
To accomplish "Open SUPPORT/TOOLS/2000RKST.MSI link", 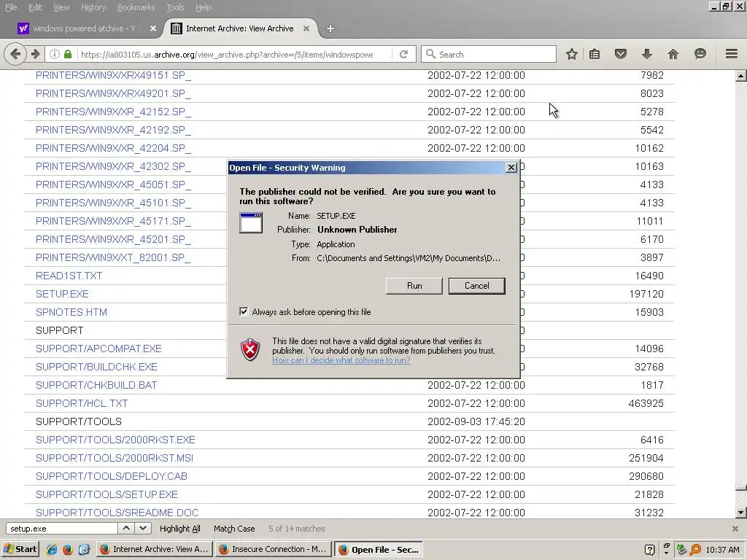I will pos(115,458).
